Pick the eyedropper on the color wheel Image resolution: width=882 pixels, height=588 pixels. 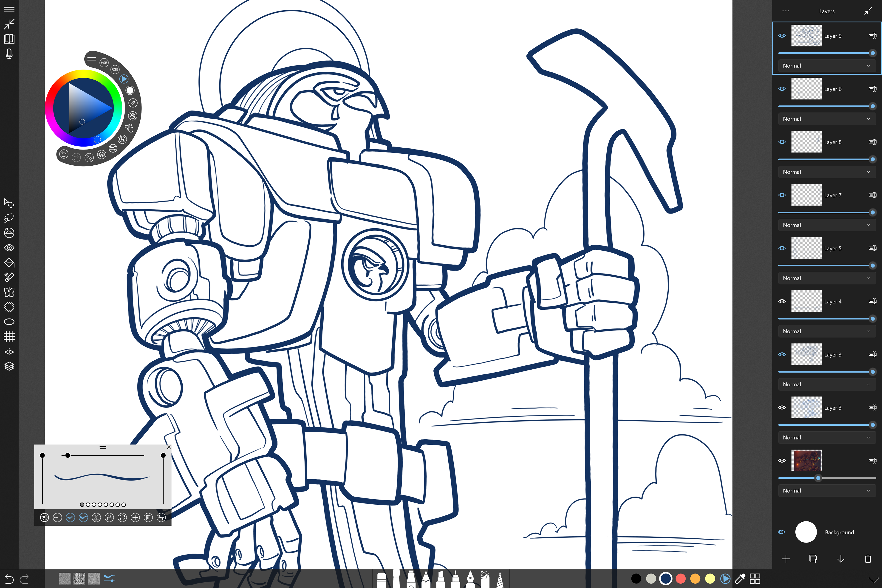(x=133, y=103)
